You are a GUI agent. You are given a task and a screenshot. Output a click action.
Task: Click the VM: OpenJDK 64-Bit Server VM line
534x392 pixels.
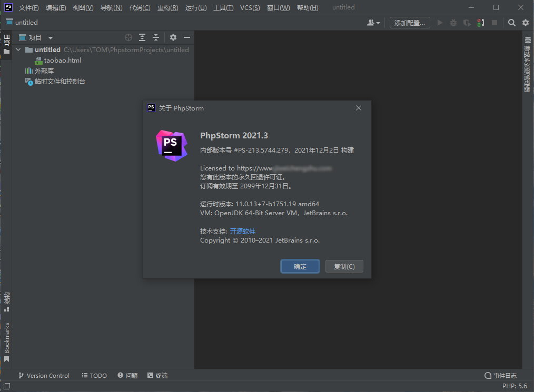274,213
